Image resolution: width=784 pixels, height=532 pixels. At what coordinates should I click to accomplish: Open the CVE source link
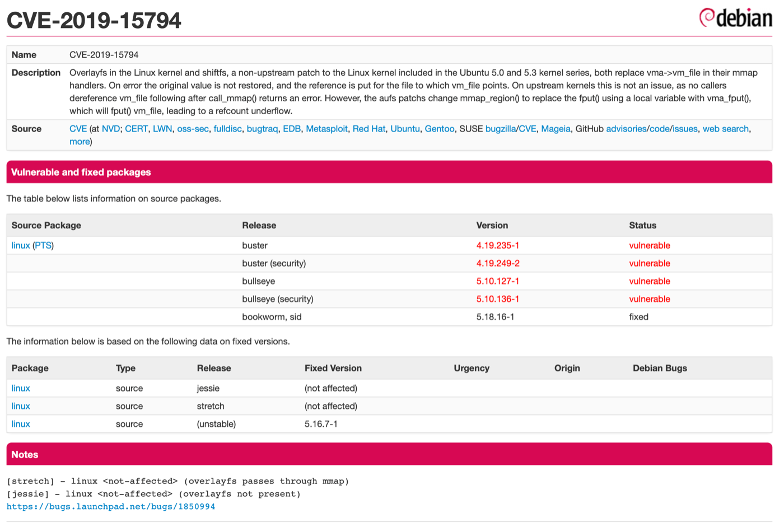[78, 129]
